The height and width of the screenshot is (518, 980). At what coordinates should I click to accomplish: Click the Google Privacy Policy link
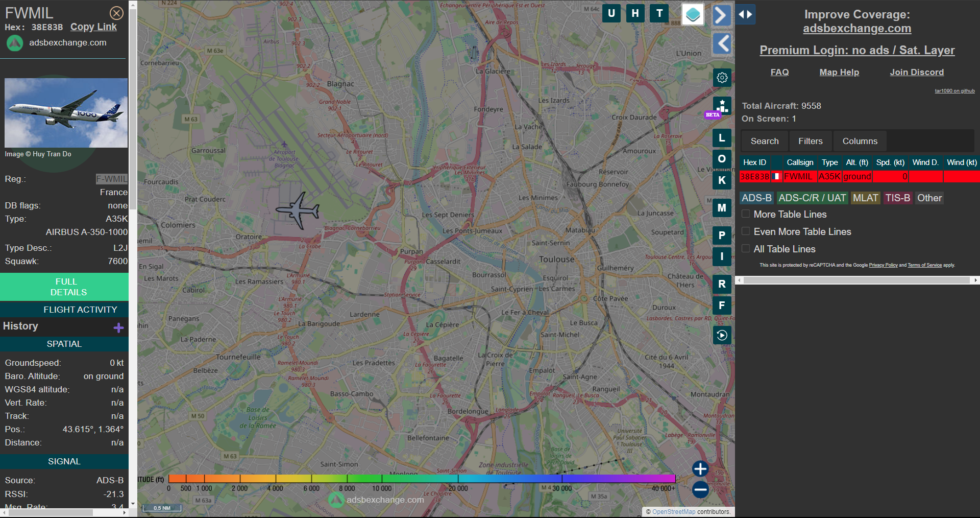pyautogui.click(x=883, y=265)
